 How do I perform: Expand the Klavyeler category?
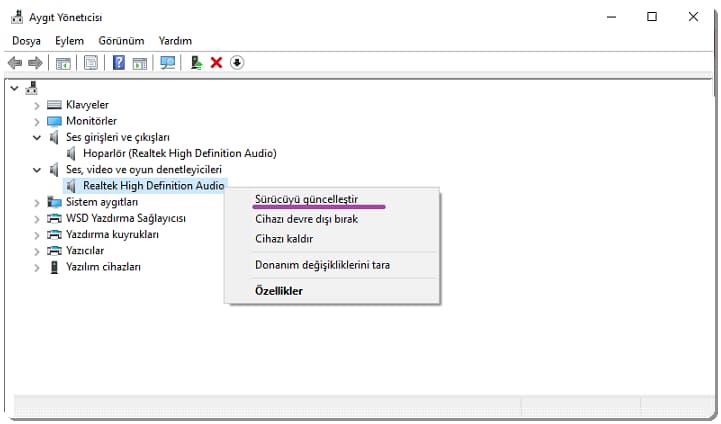[x=37, y=106]
